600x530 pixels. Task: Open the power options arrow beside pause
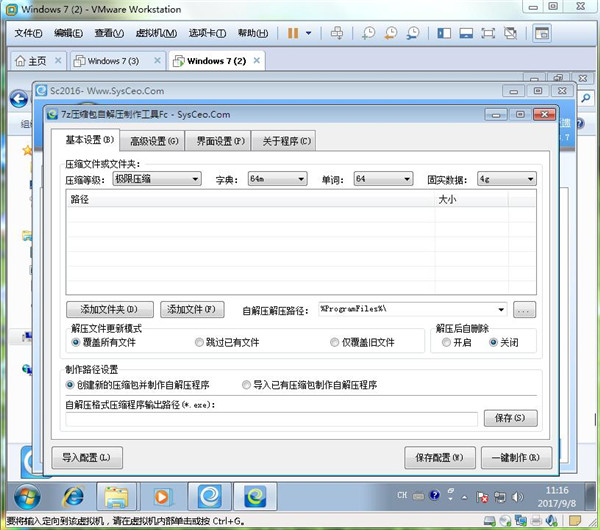308,33
